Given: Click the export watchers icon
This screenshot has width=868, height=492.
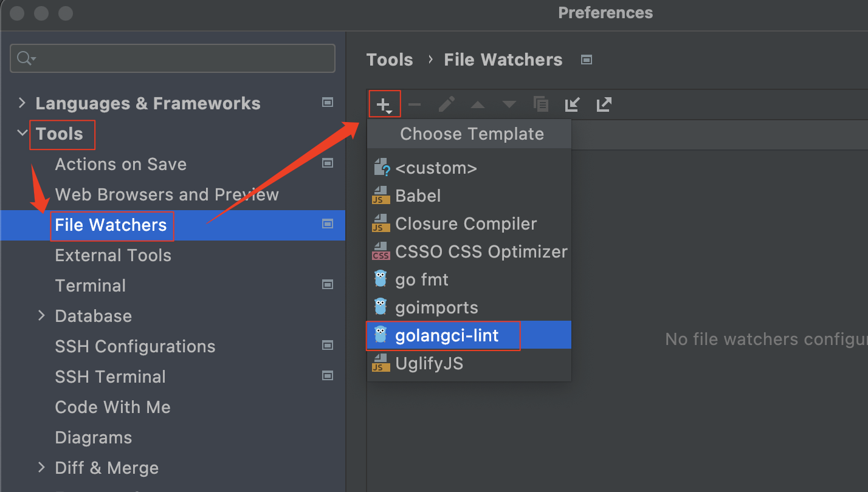Looking at the screenshot, I should (604, 104).
